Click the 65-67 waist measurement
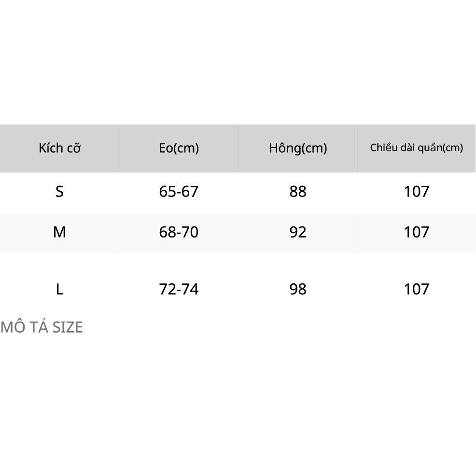This screenshot has height=476, width=476. tap(179, 192)
